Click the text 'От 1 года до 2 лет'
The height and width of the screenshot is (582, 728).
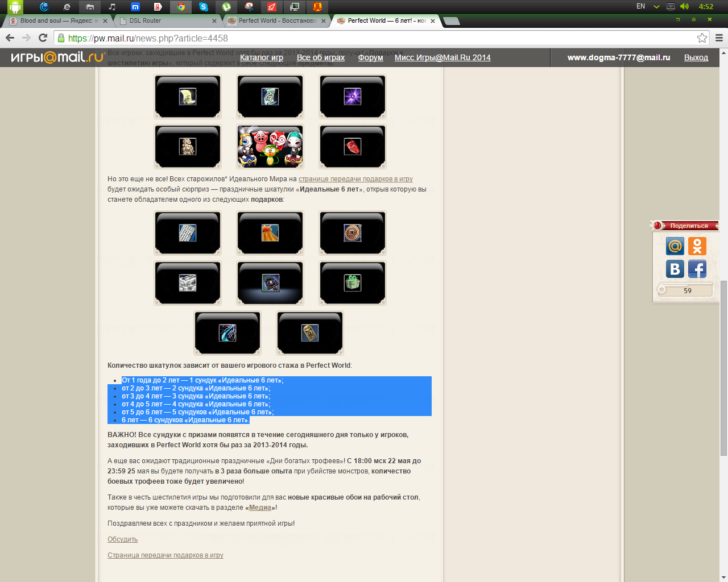pyautogui.click(x=151, y=380)
